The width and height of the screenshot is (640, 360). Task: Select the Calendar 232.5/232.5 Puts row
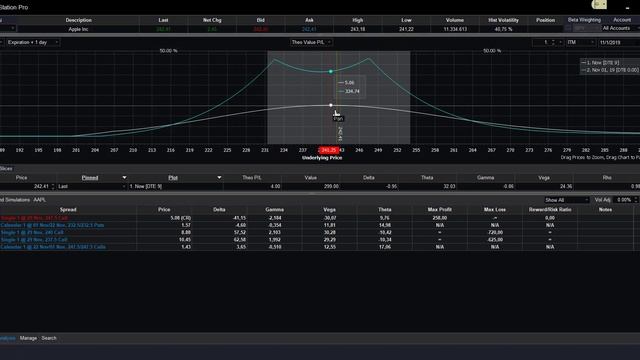tap(52, 225)
